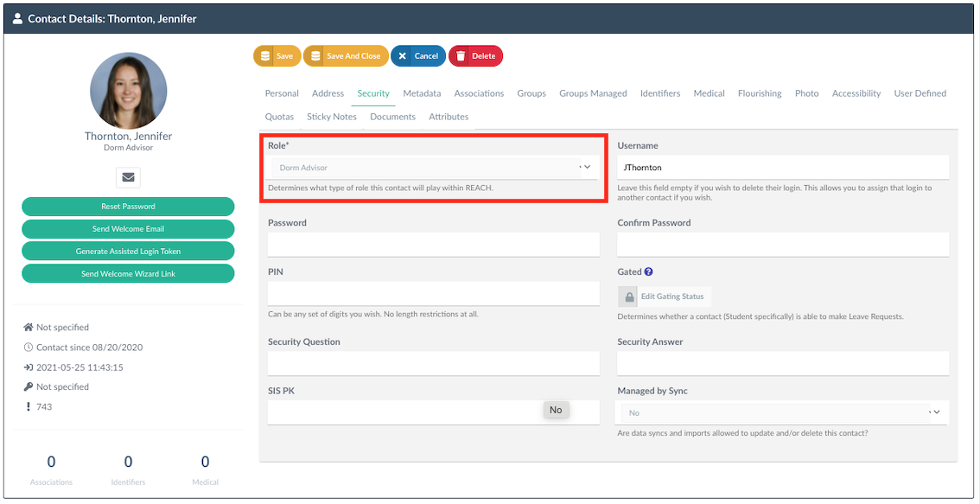
Task: Click Reset Password
Action: (x=128, y=207)
